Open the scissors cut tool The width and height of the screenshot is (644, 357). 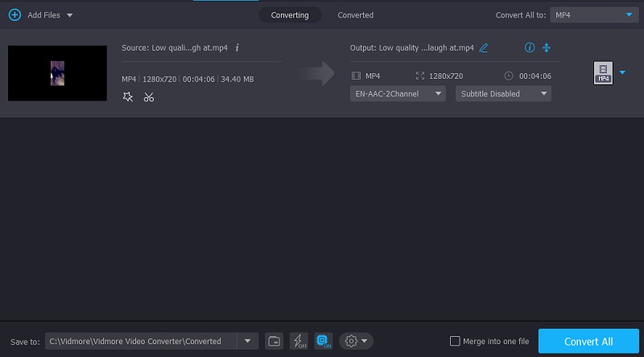(149, 96)
